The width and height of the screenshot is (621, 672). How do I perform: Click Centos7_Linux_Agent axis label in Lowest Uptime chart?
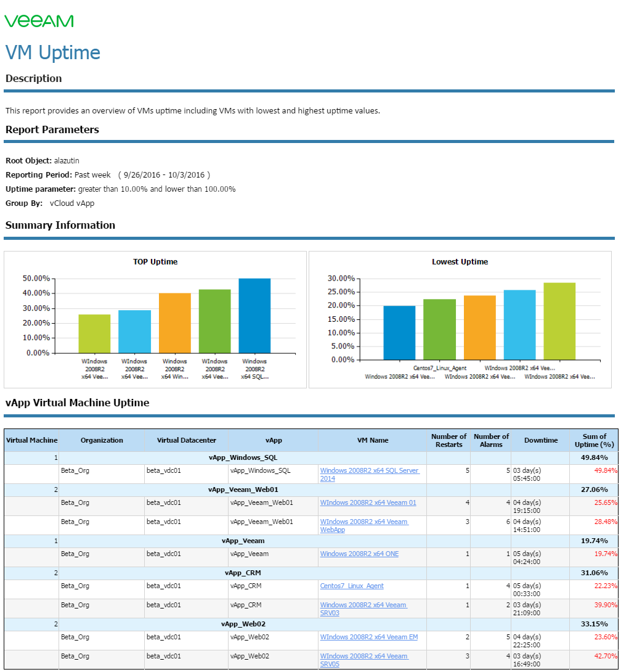tap(440, 368)
